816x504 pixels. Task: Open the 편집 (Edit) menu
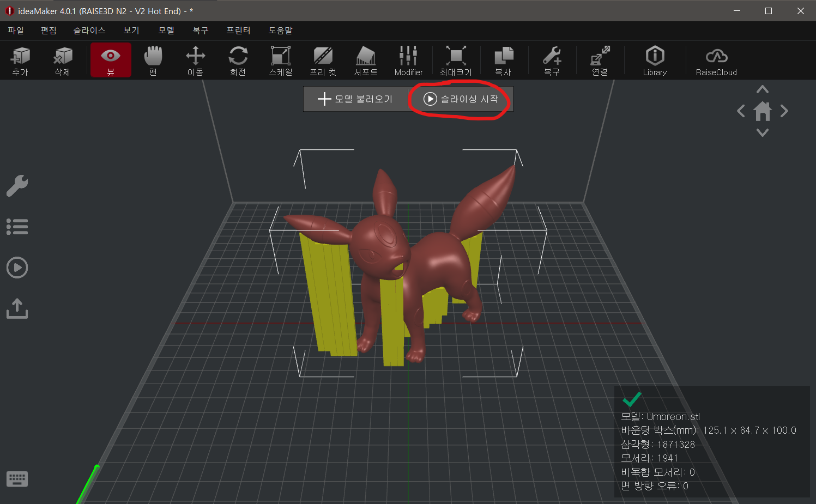(x=49, y=31)
